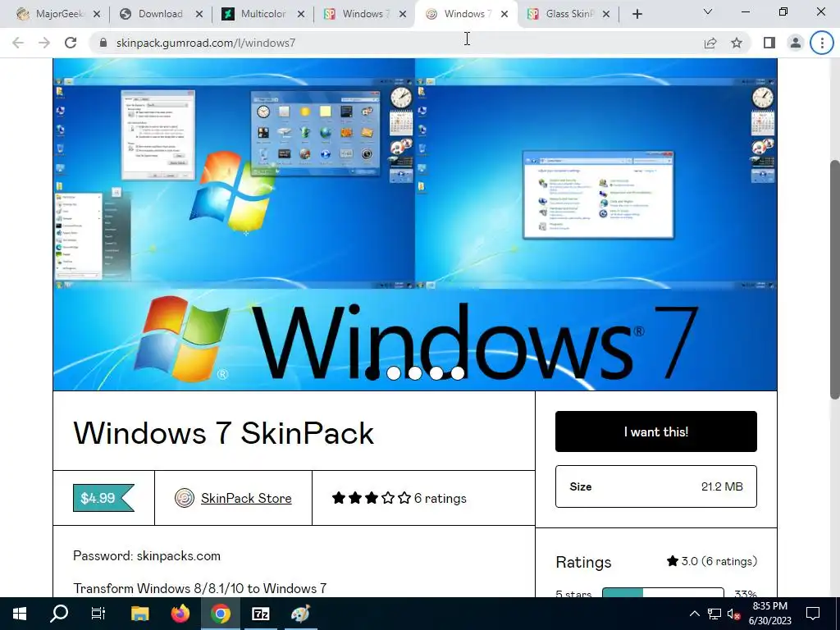This screenshot has height=630, width=840.
Task: Switch to the Download tab
Action: click(x=153, y=14)
